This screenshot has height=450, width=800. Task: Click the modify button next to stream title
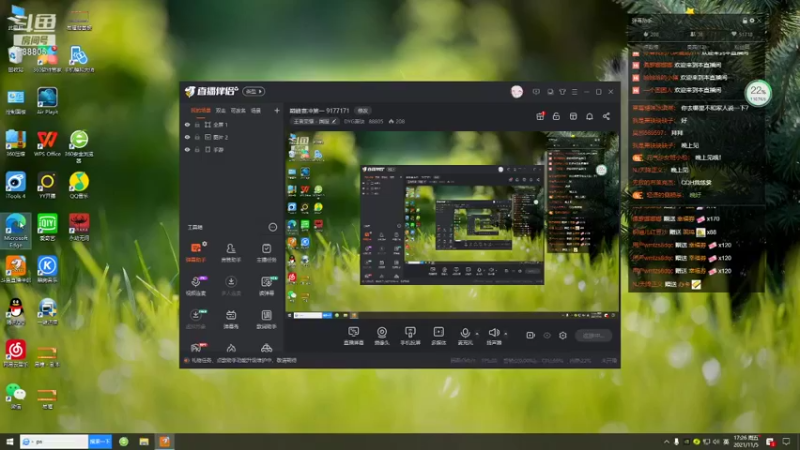coord(363,110)
